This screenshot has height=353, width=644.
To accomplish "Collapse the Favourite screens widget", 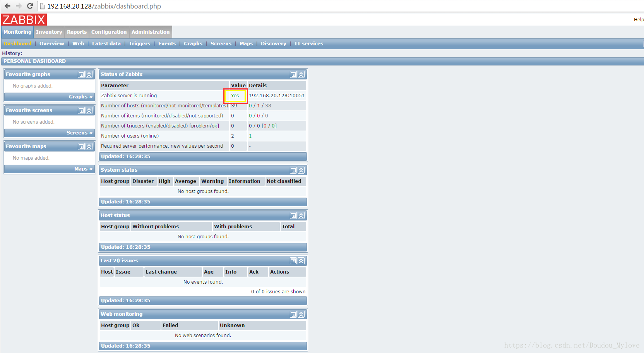I will click(x=89, y=110).
